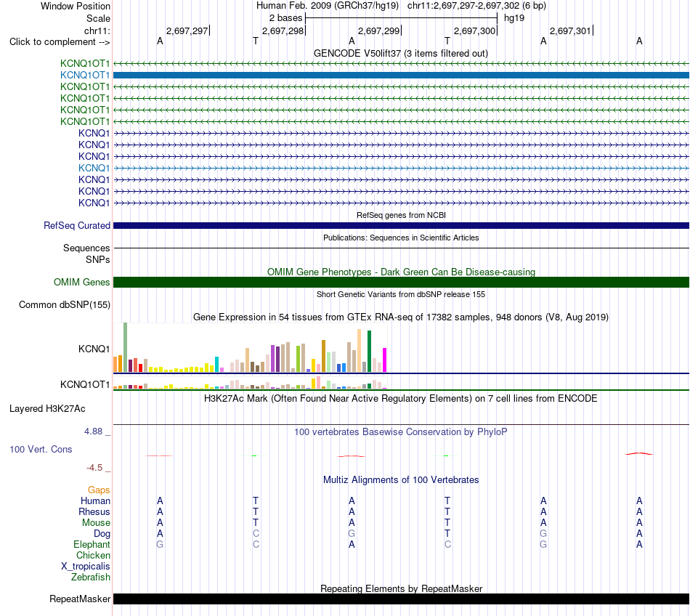Open the GTEx "Gene Expression in 54 tissues" title
Screen dimensions: 690x616
tap(401, 317)
